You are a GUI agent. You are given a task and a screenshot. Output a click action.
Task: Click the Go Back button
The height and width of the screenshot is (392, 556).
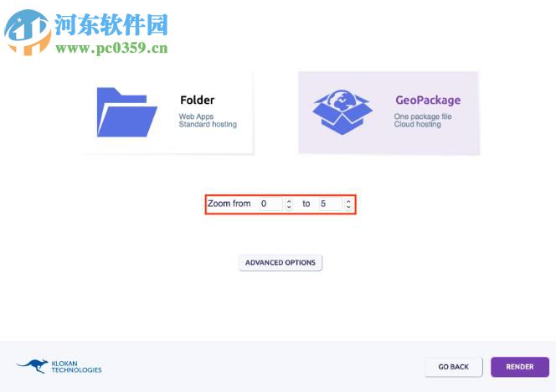(454, 367)
